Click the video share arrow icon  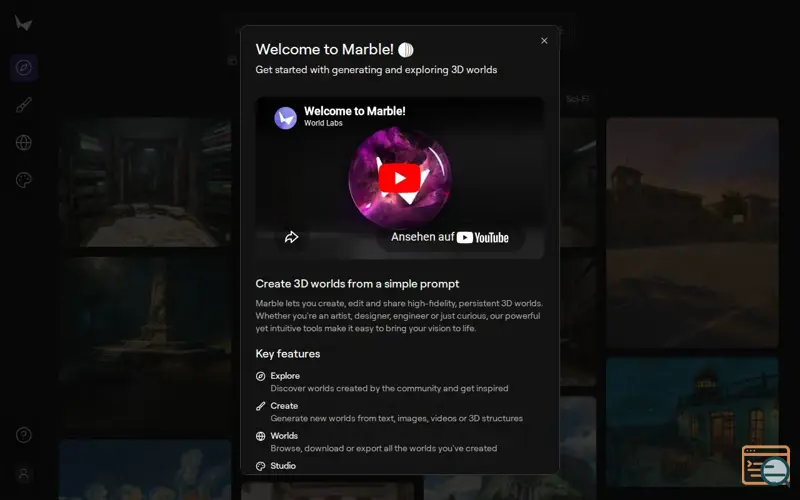[x=291, y=237]
